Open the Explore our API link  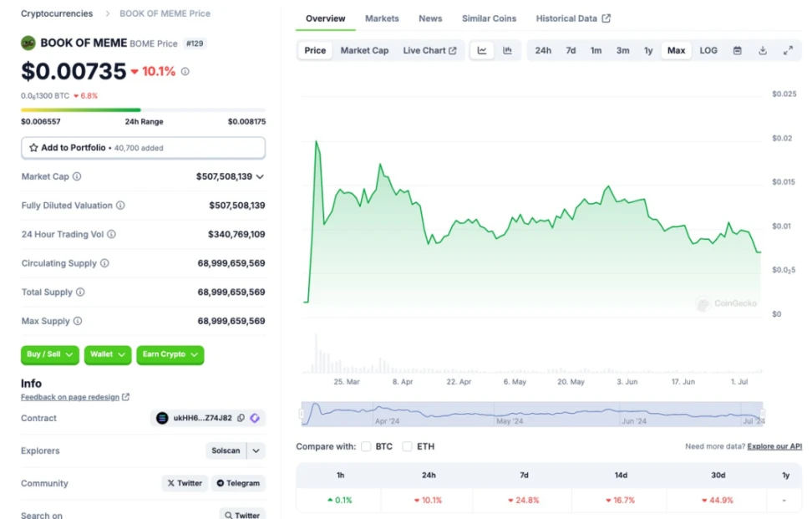pos(774,446)
